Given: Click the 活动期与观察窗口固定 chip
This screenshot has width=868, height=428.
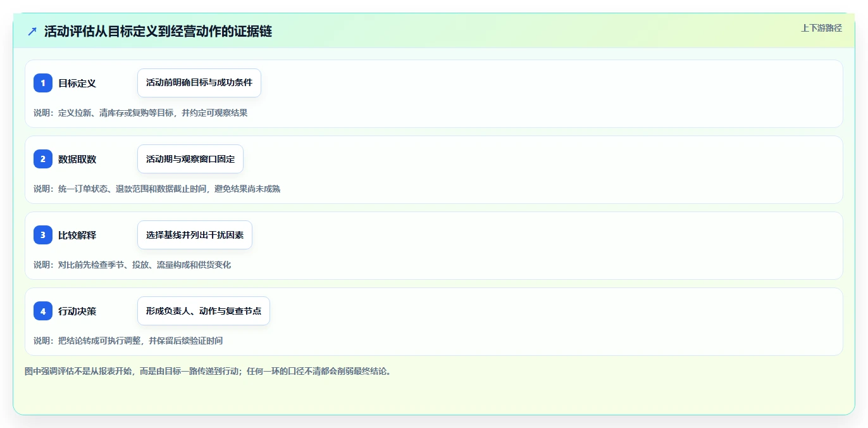Looking at the screenshot, I should click(x=190, y=159).
